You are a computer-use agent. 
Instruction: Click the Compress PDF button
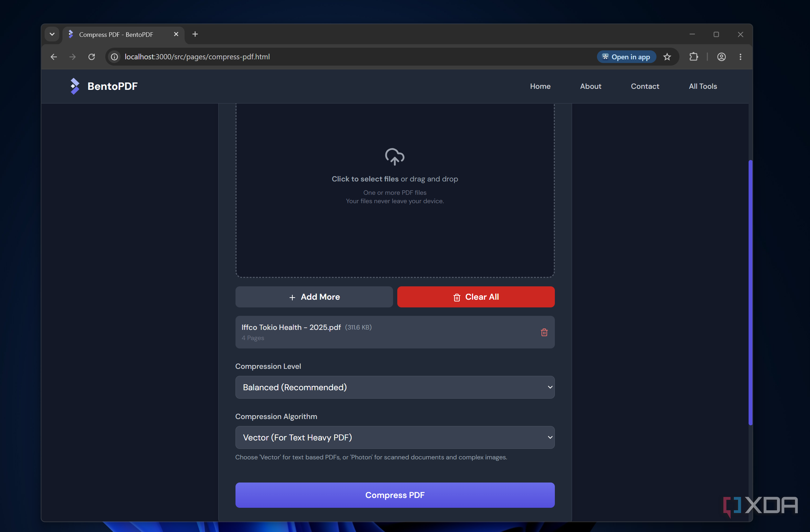(x=395, y=495)
